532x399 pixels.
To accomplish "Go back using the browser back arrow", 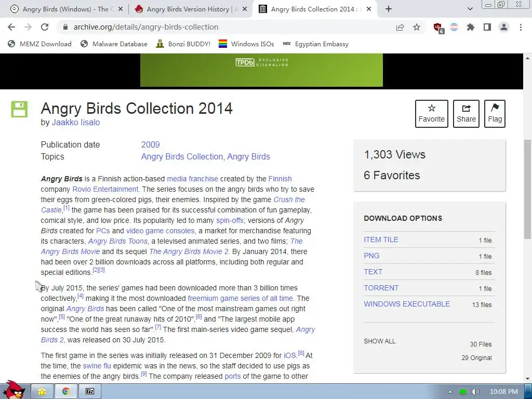I will click(11, 27).
